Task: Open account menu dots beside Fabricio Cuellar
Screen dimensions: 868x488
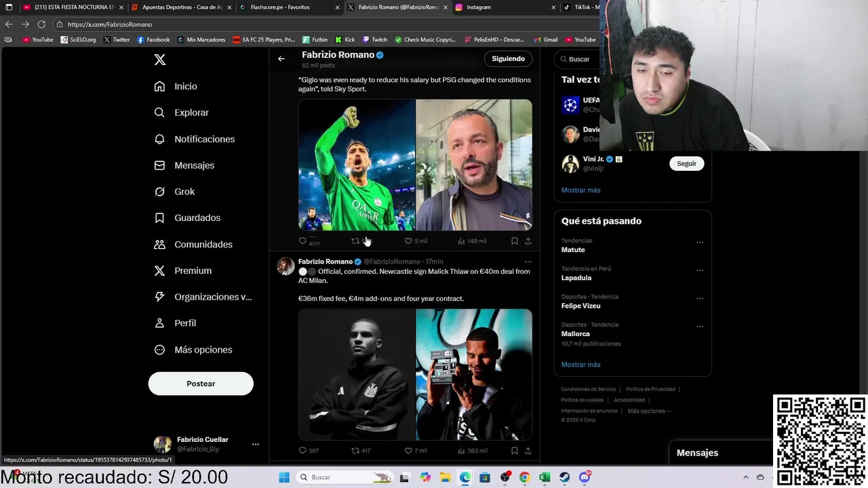Action: (x=256, y=444)
